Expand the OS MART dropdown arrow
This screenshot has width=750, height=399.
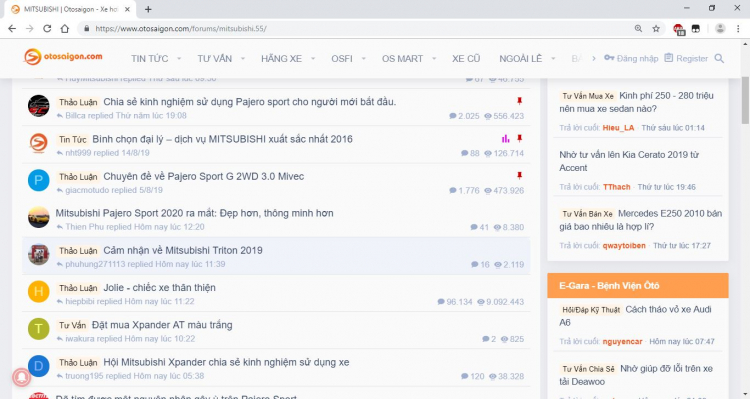(x=434, y=59)
